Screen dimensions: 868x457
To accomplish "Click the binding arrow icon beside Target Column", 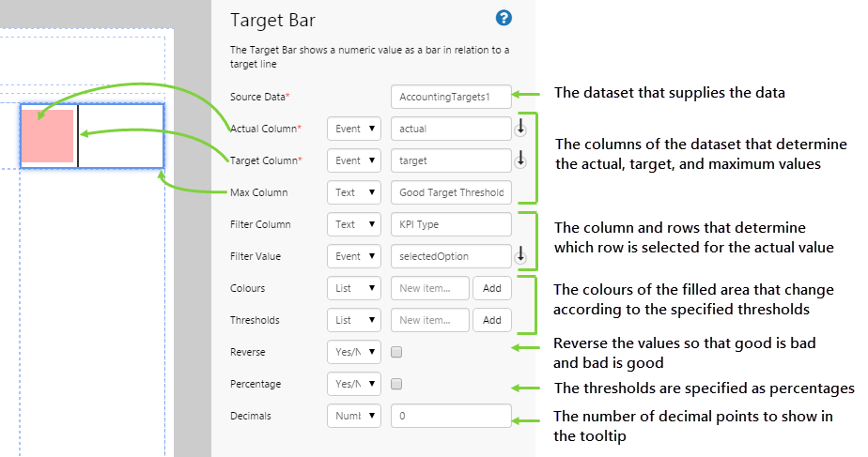I will click(x=521, y=160).
